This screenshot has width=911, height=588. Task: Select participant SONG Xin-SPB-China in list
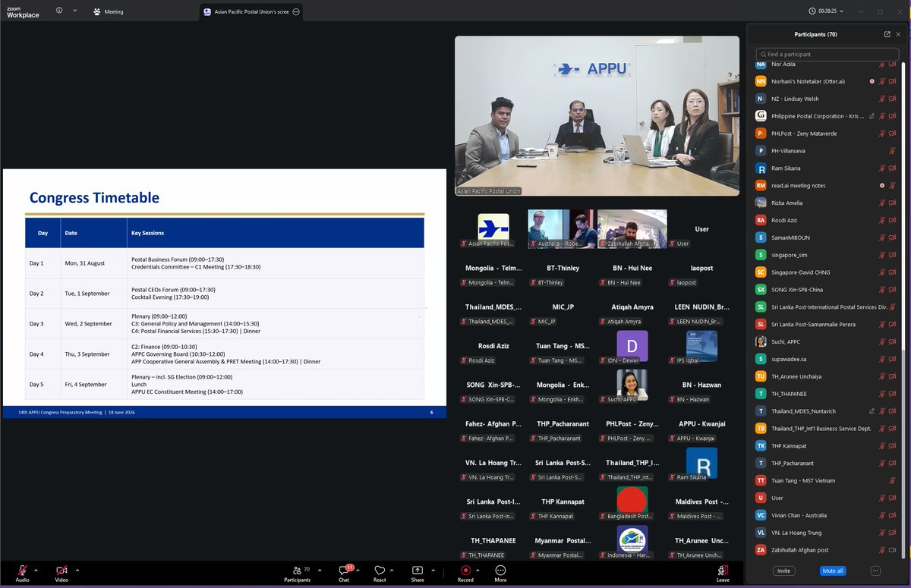coord(826,290)
